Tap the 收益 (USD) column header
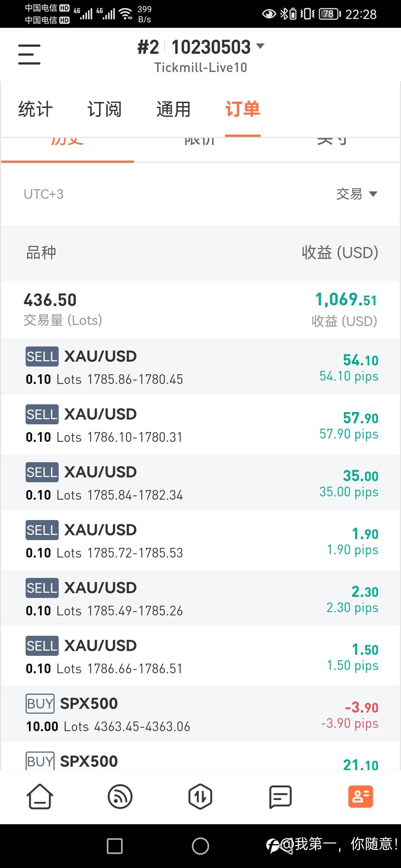Screen dimensions: 401x868 point(340,253)
